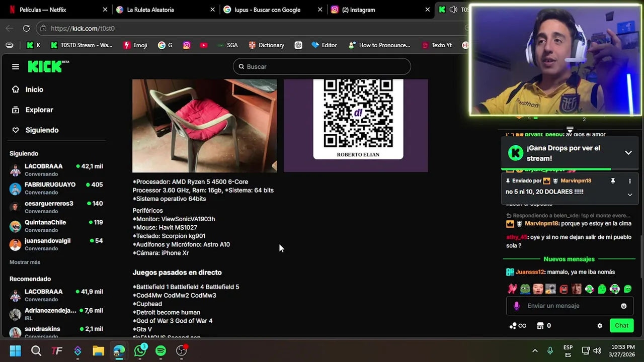
Task: Click the red chair image panel
Action: tap(204, 126)
